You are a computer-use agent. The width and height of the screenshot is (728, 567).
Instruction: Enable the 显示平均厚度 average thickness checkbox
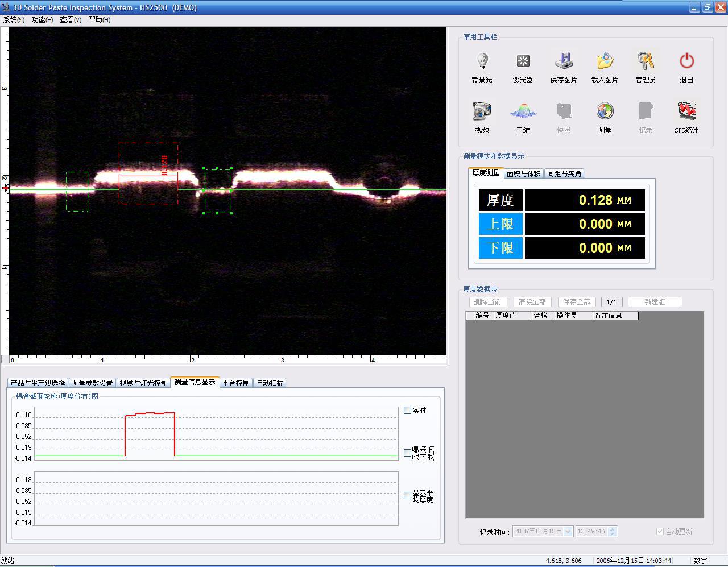click(x=407, y=496)
